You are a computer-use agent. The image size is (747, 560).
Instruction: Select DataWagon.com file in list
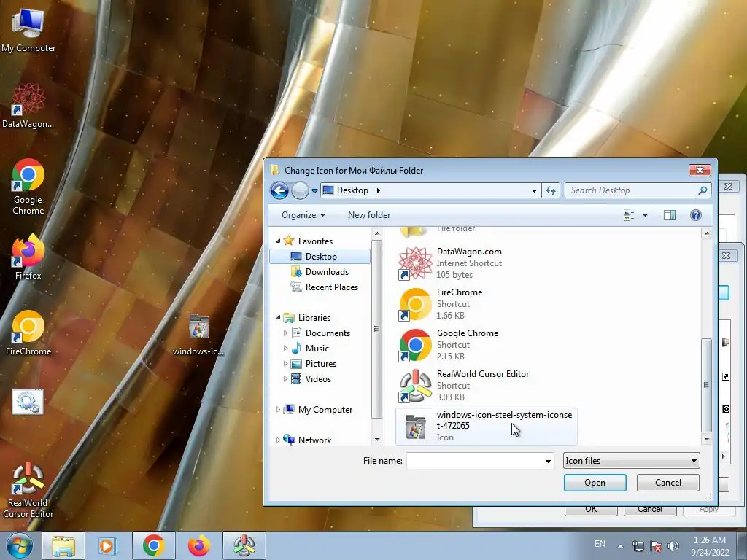[487, 262]
